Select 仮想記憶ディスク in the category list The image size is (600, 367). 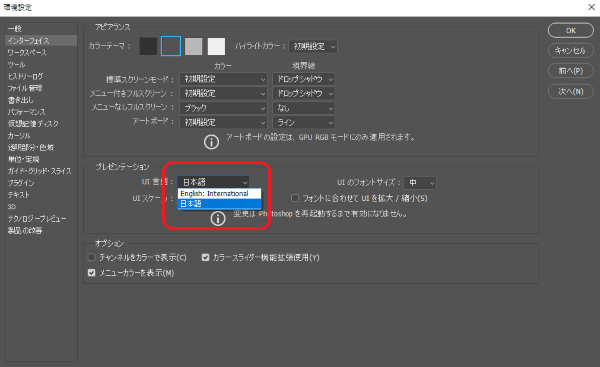[x=41, y=124]
